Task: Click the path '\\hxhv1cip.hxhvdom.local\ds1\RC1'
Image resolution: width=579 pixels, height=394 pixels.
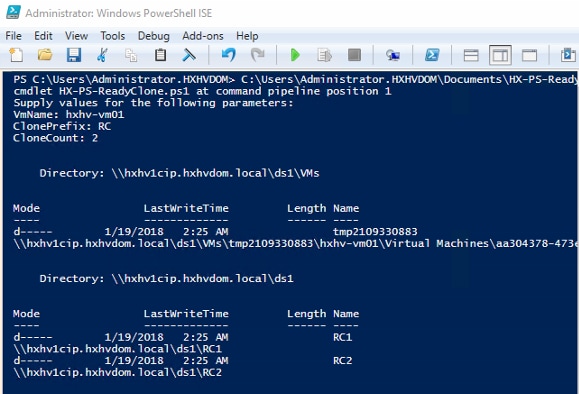Action: (117, 349)
